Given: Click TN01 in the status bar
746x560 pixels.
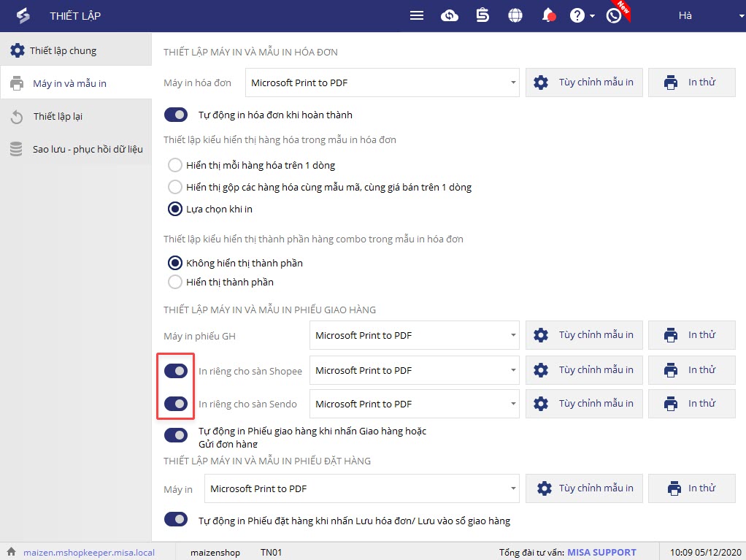Looking at the screenshot, I should (x=271, y=553).
